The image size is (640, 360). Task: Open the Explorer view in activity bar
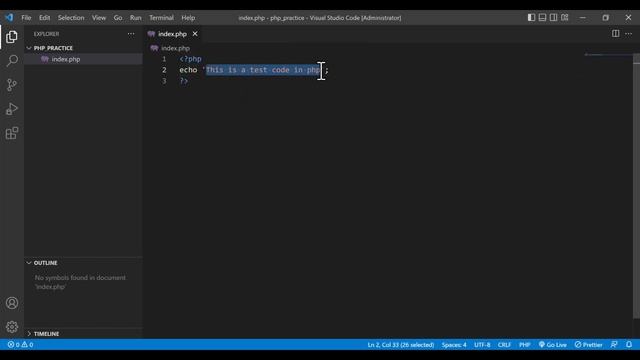tap(12, 37)
